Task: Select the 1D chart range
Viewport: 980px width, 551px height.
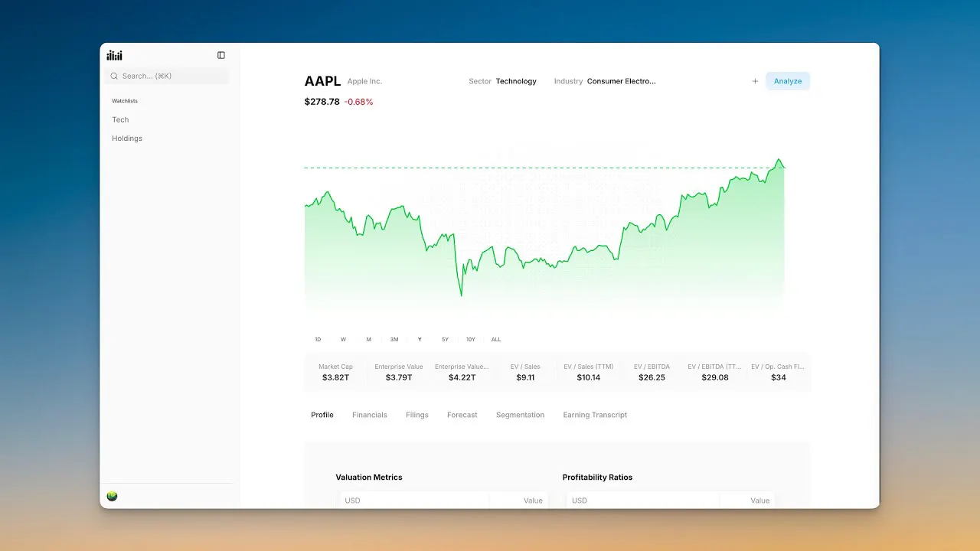Action: point(318,339)
